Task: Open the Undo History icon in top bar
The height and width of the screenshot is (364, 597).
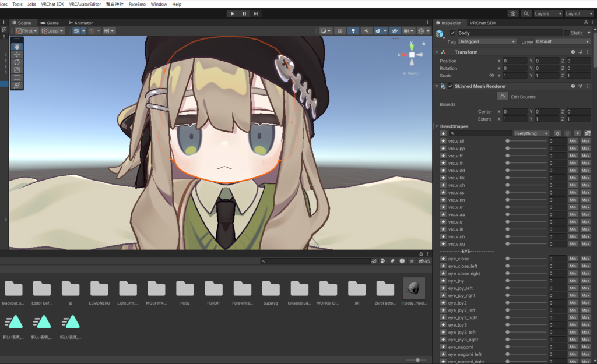Action: pos(512,13)
